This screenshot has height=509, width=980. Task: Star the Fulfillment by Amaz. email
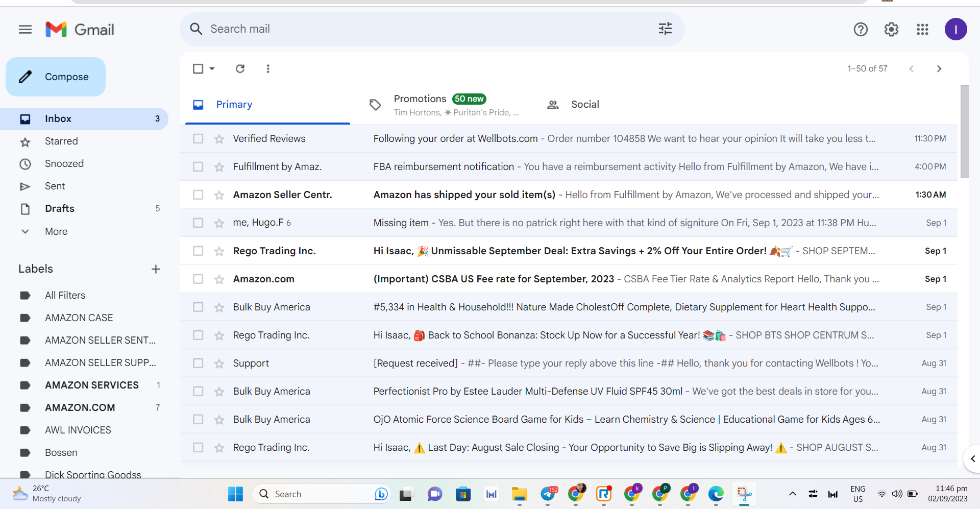pyautogui.click(x=219, y=167)
